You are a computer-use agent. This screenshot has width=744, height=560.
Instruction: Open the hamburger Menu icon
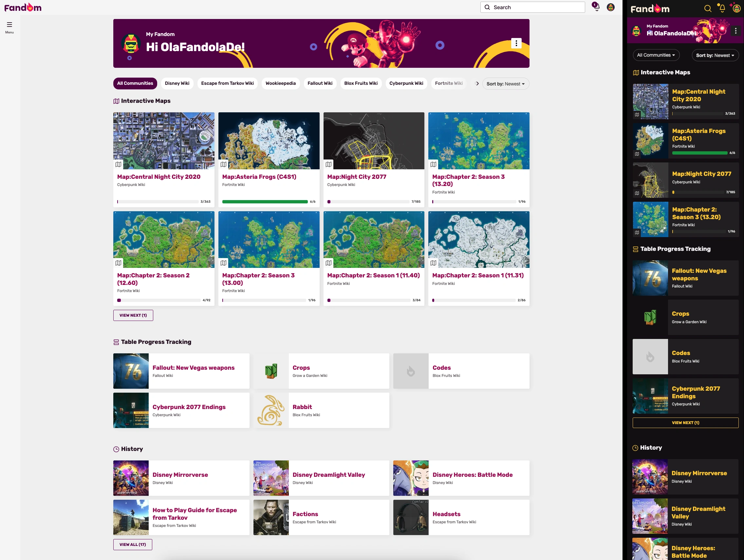click(9, 25)
